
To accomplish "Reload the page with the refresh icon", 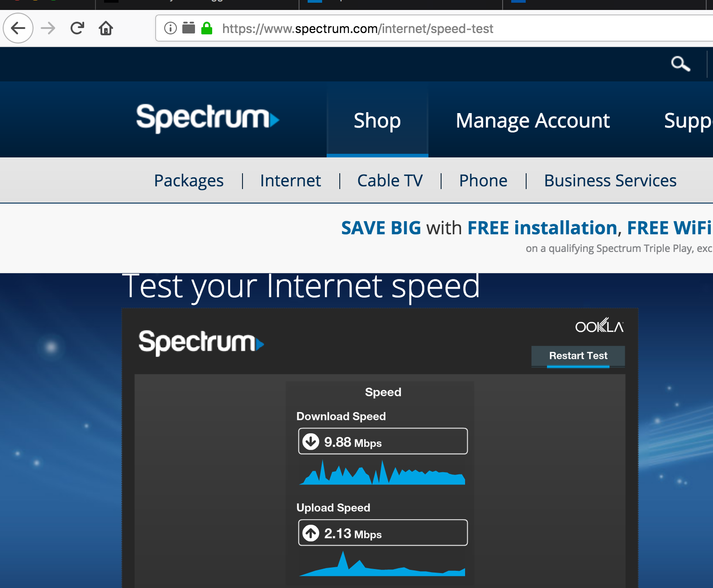I will point(77,28).
